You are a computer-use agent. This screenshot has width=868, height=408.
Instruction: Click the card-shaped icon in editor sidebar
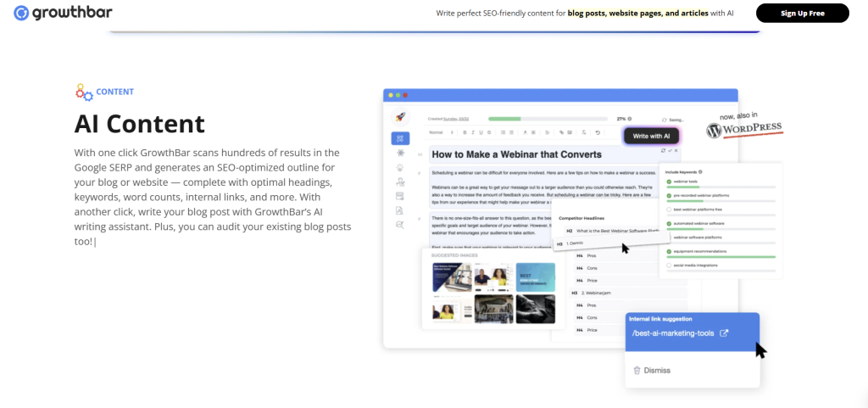tap(400, 196)
